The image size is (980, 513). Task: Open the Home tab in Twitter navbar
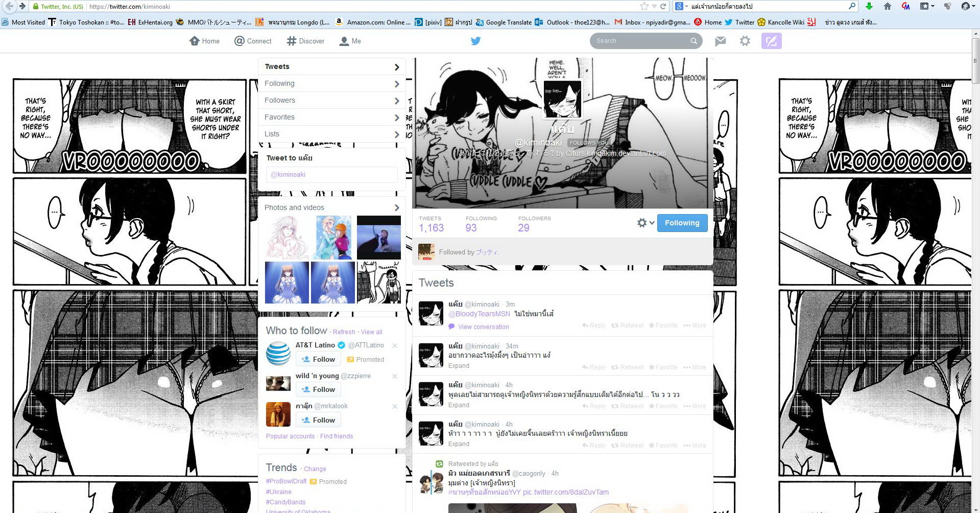point(204,41)
